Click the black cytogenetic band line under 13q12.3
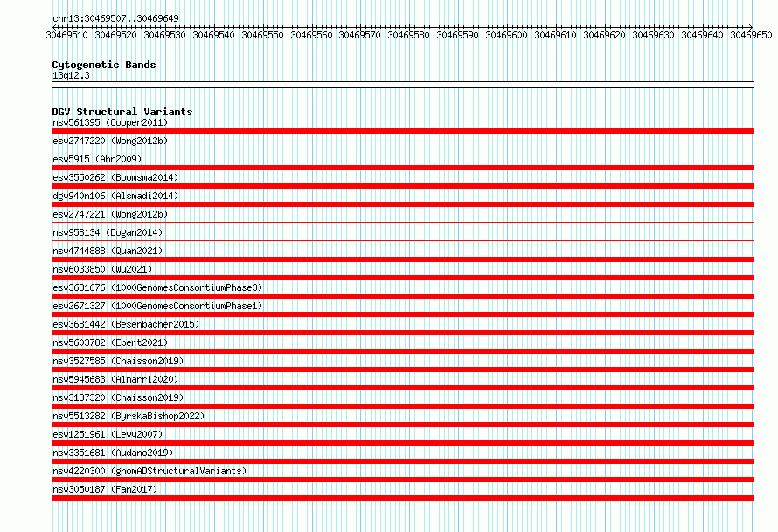The height and width of the screenshot is (532, 778). point(402,85)
